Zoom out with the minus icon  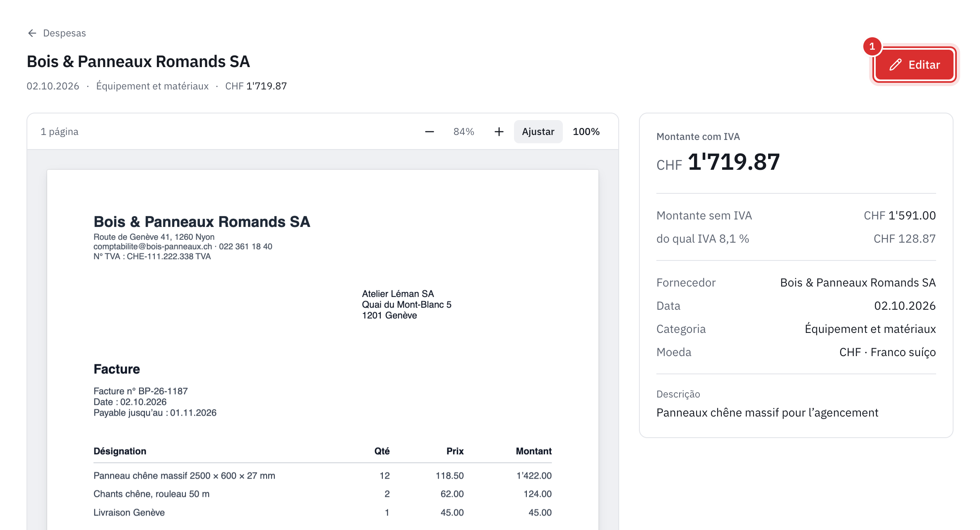pos(430,132)
